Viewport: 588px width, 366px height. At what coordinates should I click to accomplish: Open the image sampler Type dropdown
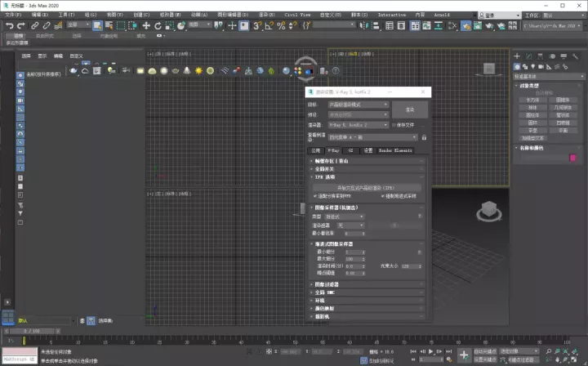coord(345,216)
